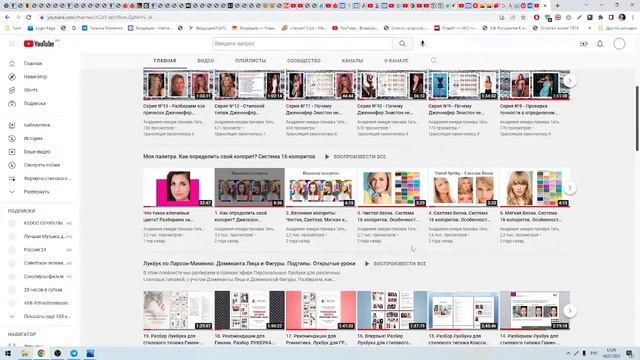Open the YouTube hamburger guide menu

(x=12, y=44)
